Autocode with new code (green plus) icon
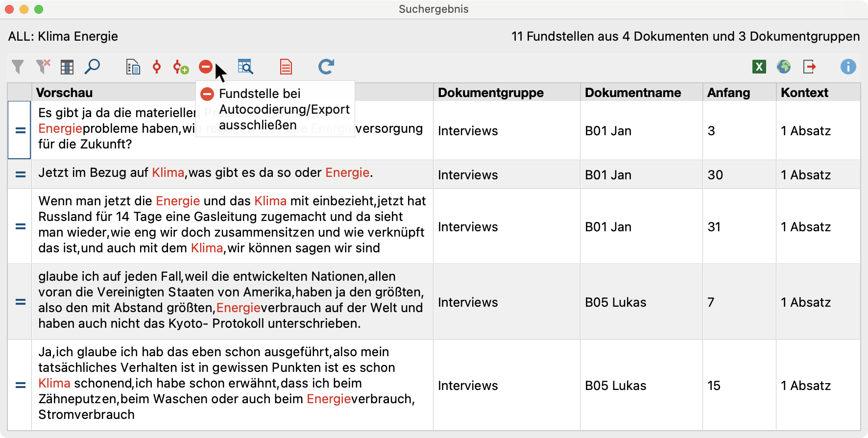 coord(181,67)
